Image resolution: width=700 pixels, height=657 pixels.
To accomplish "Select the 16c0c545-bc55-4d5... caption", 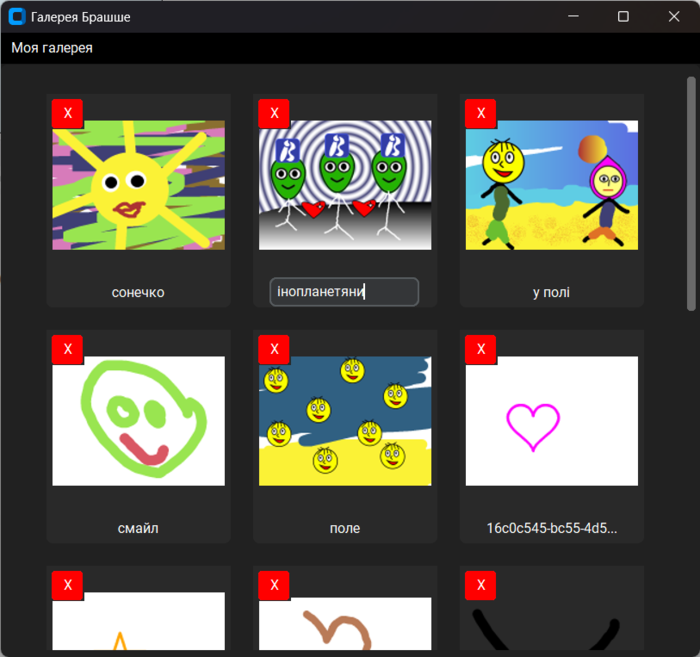I will tap(552, 528).
